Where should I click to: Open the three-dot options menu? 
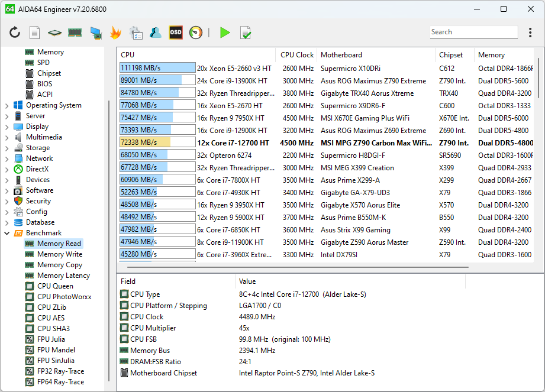pos(530,33)
